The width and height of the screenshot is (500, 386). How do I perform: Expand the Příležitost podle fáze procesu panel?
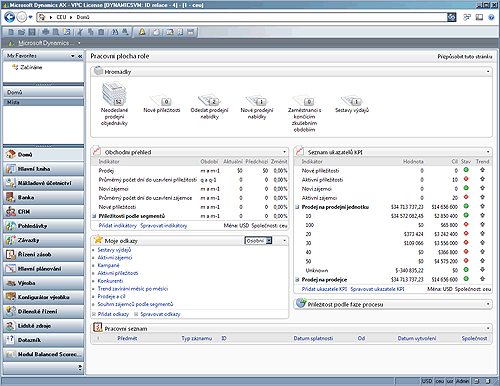point(488,304)
